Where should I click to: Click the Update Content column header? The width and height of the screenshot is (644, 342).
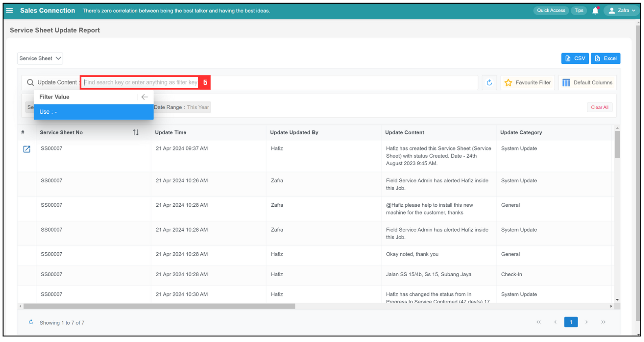click(405, 132)
